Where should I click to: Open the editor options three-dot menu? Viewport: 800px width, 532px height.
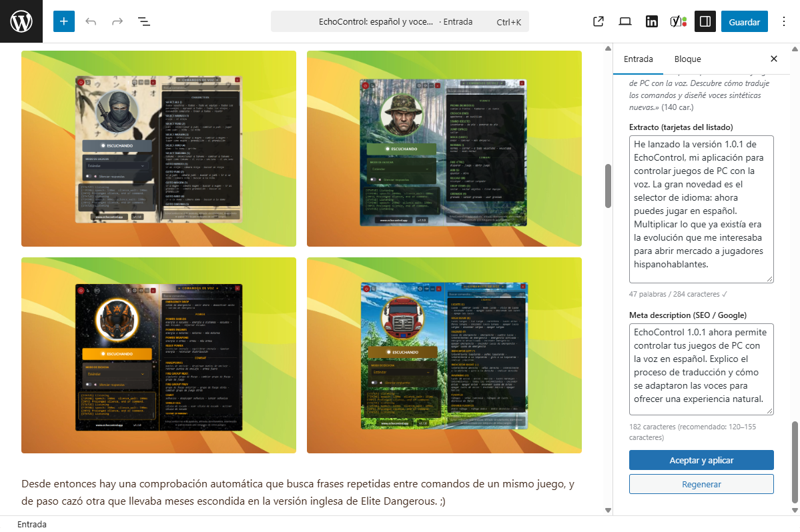[784, 21]
